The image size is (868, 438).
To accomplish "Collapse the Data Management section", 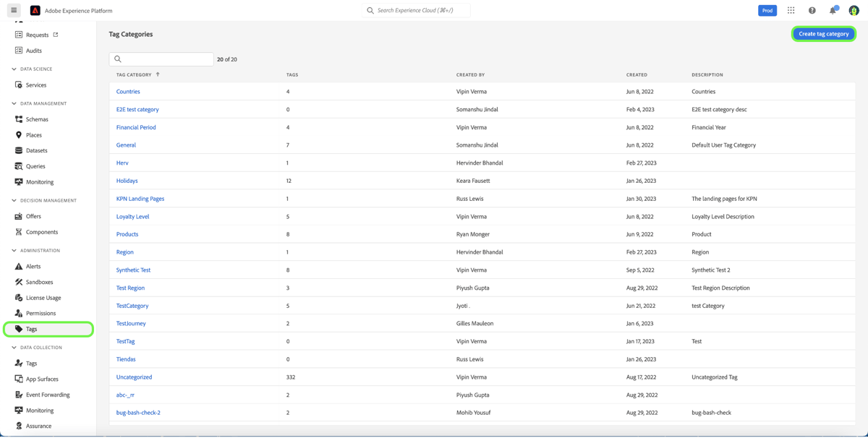I will [12, 103].
